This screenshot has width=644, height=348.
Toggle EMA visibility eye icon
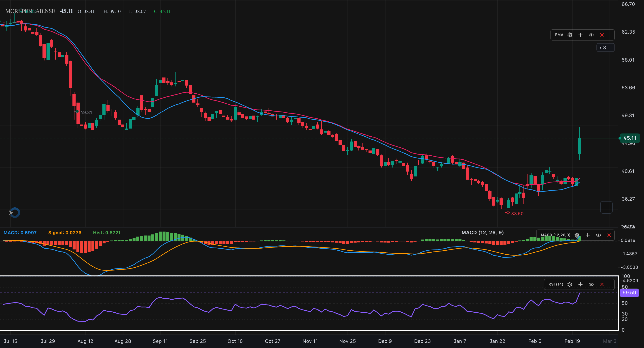pyautogui.click(x=591, y=35)
